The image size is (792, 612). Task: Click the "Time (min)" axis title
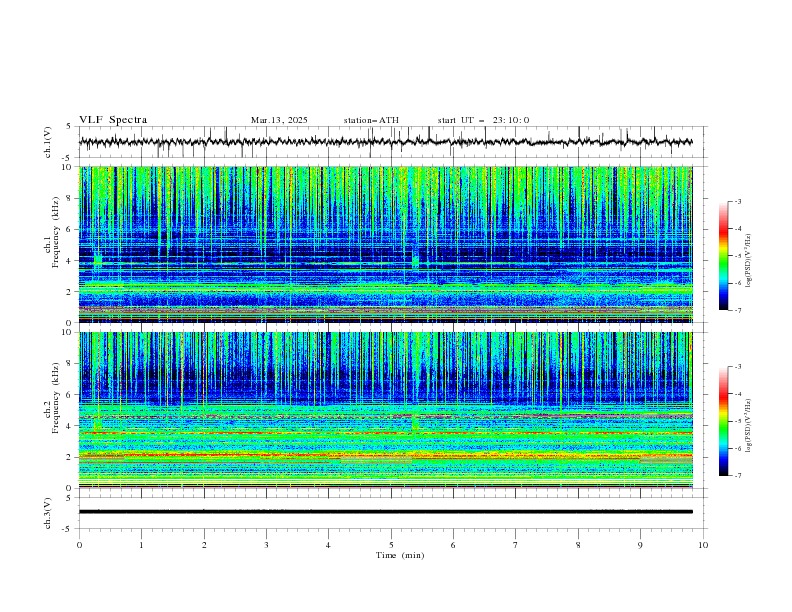click(400, 555)
